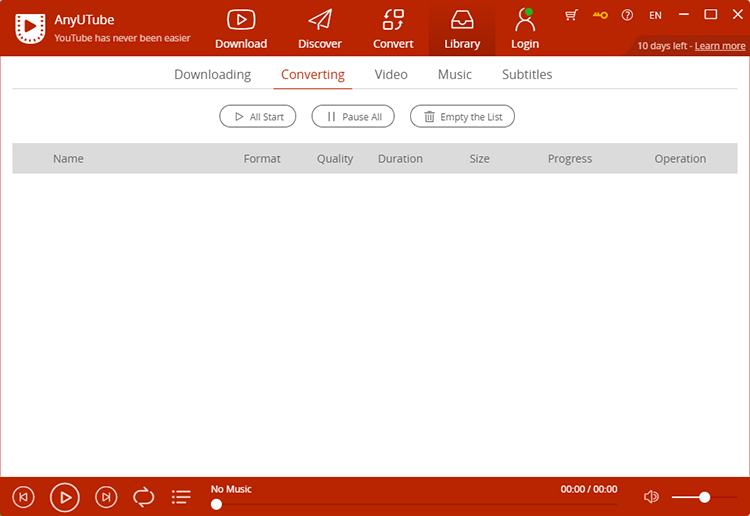Open the Download section
Screen dimensions: 750x516
[241, 29]
